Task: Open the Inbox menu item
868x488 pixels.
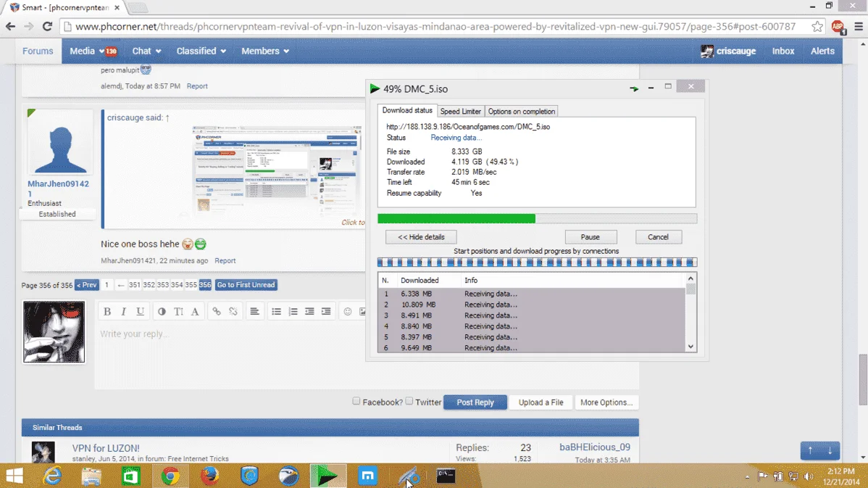Action: pos(783,51)
